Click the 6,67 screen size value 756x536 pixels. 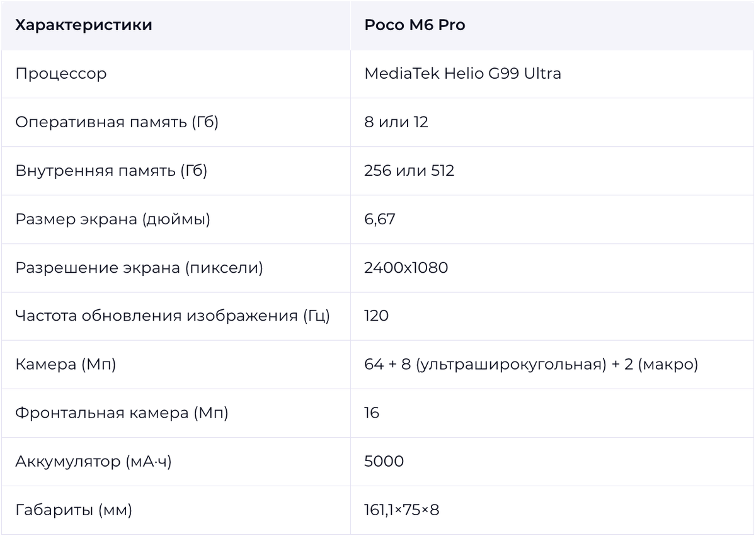click(379, 219)
